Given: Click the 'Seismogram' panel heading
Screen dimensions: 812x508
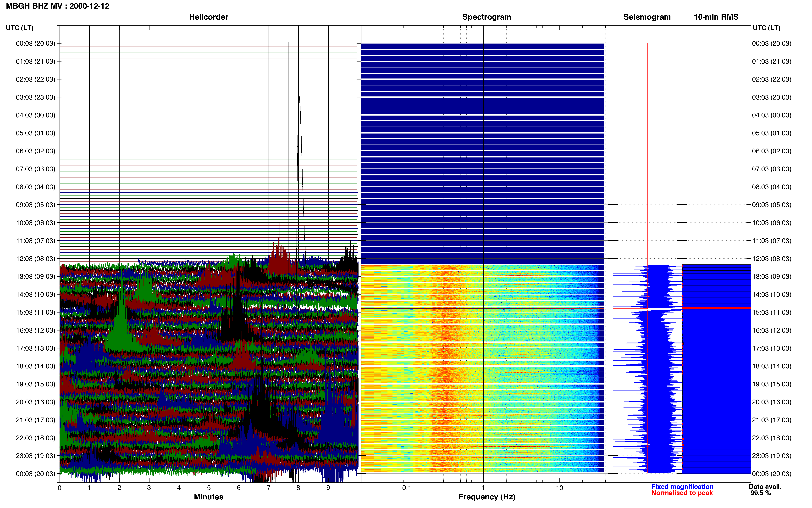Looking at the screenshot, I should click(647, 17).
